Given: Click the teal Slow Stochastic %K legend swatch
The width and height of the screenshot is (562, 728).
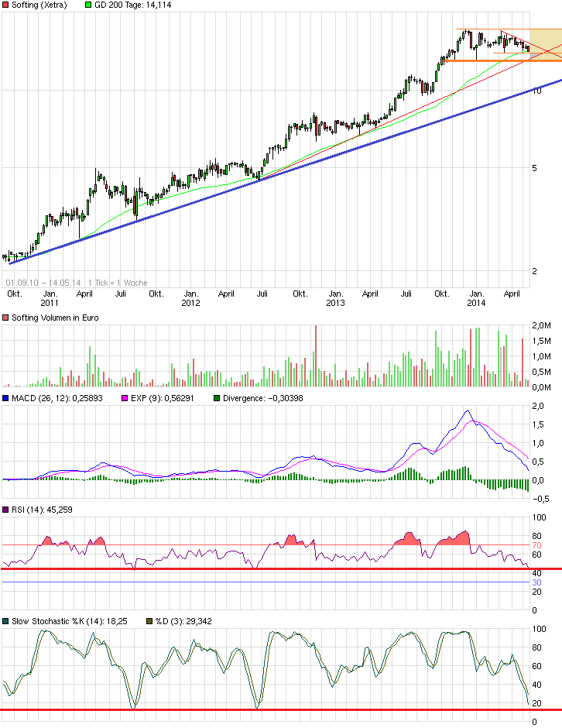Looking at the screenshot, I should coord(5,621).
